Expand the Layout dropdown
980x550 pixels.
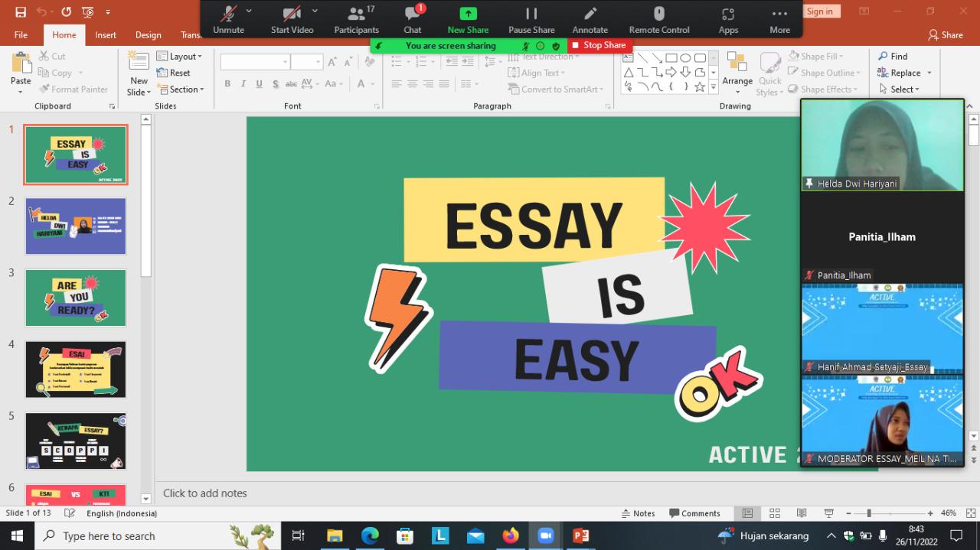[x=179, y=57]
